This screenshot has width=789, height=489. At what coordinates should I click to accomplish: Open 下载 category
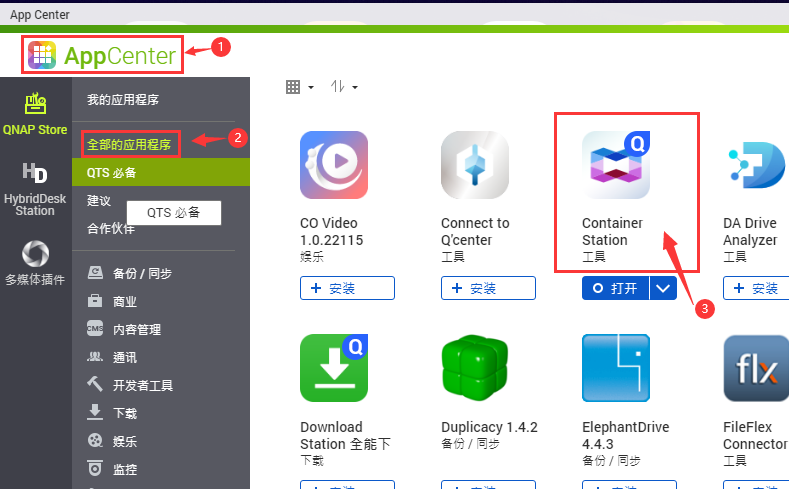pyautogui.click(x=112, y=413)
